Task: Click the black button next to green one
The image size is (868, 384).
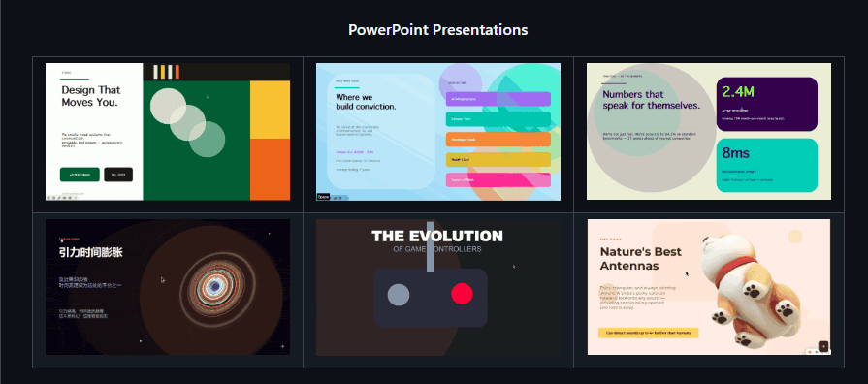Action: 118,175
